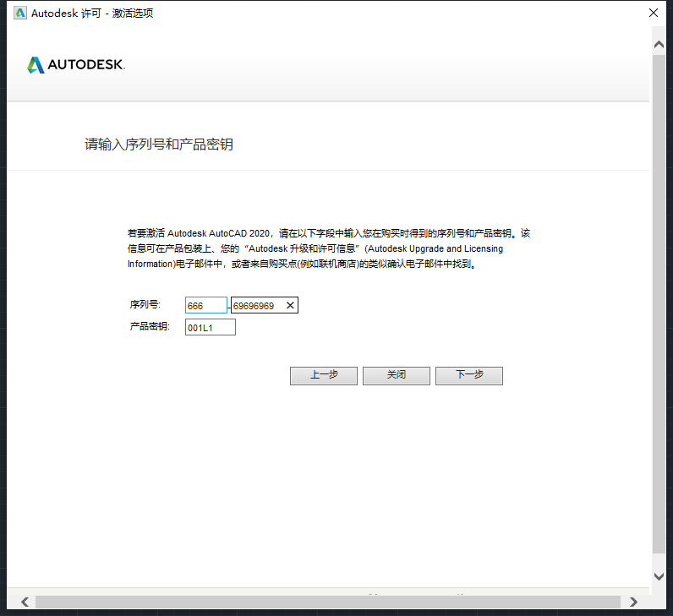Click the Autodesk icon in the title bar
Image resolution: width=673 pixels, height=616 pixels.
click(20, 13)
